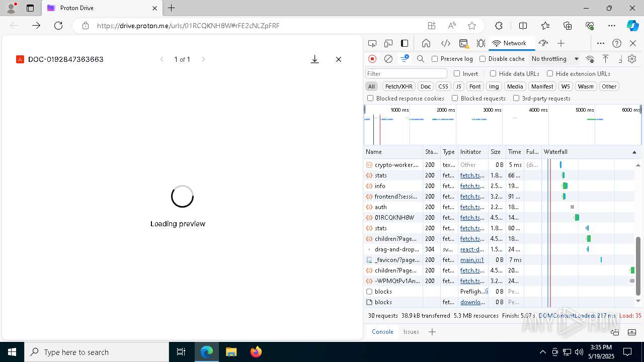This screenshot has width=644, height=362.
Task: Select the Img request type filter
Action: (x=494, y=86)
